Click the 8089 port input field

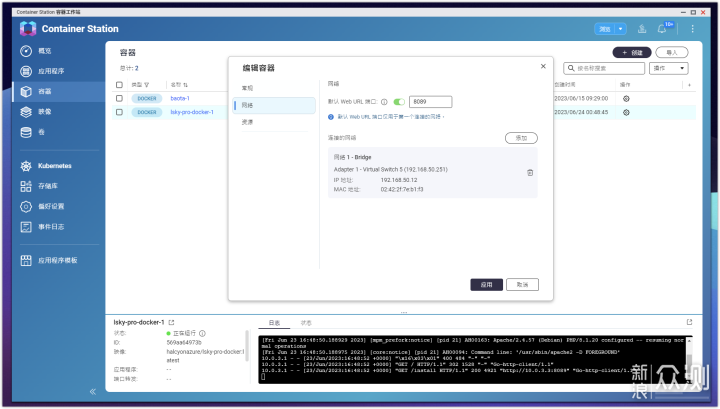pos(430,102)
